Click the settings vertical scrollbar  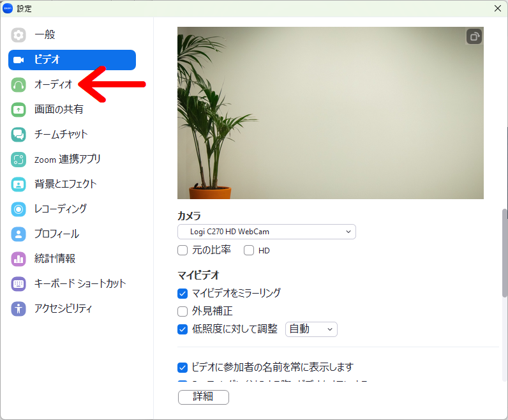pyautogui.click(x=505, y=253)
